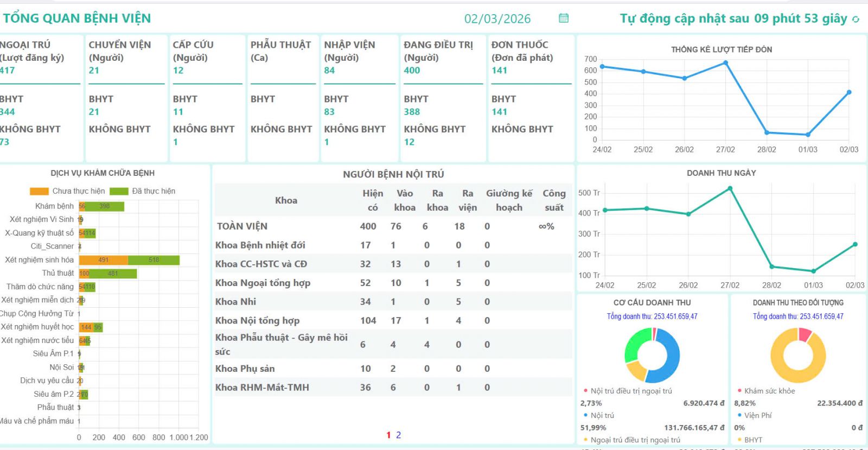The width and height of the screenshot is (868, 450).
Task: Open the calendar date picker icon
Action: point(564,18)
